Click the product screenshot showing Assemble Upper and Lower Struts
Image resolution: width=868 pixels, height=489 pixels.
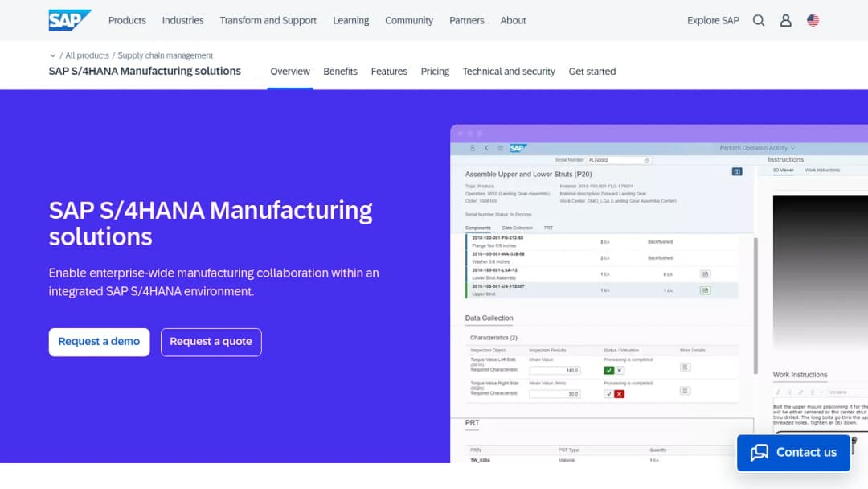pyautogui.click(x=659, y=294)
